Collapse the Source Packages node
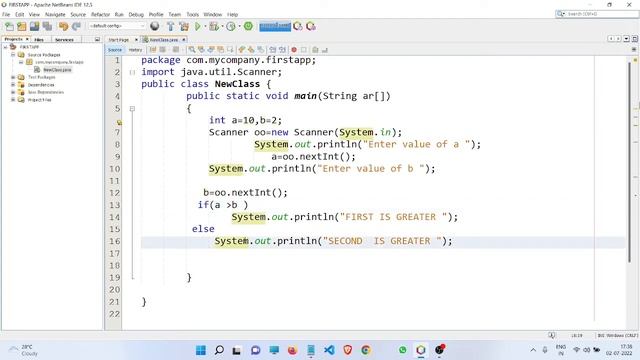The height and width of the screenshot is (360, 640). (13, 54)
